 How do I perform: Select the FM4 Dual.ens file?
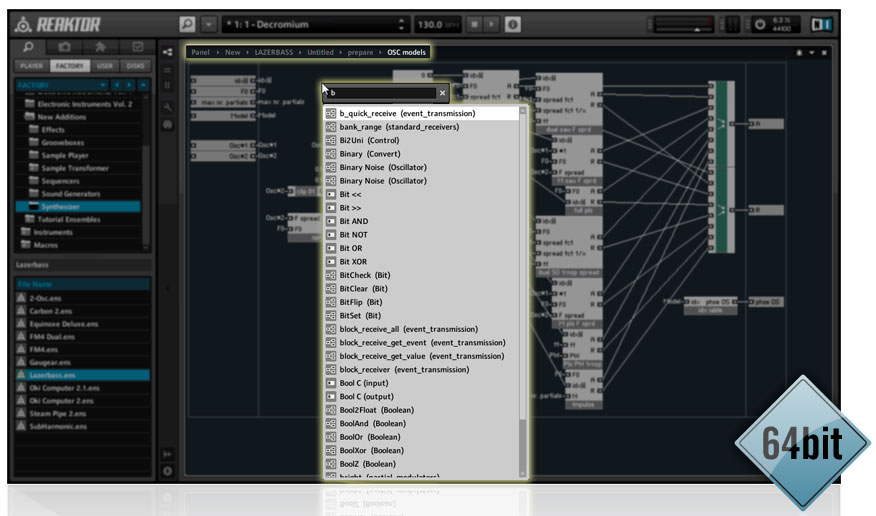(x=83, y=337)
